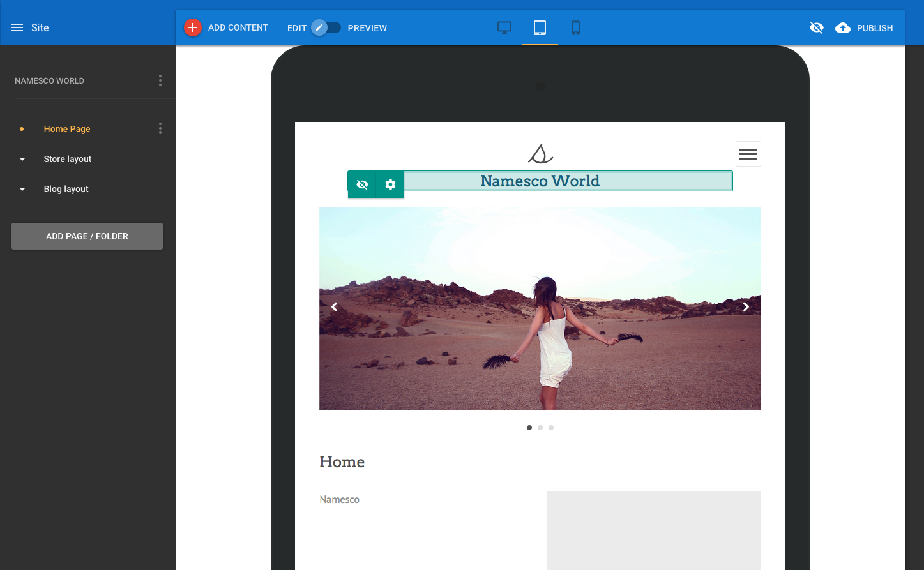Click the Home heading in preview
The image size is (924, 570).
(x=342, y=462)
